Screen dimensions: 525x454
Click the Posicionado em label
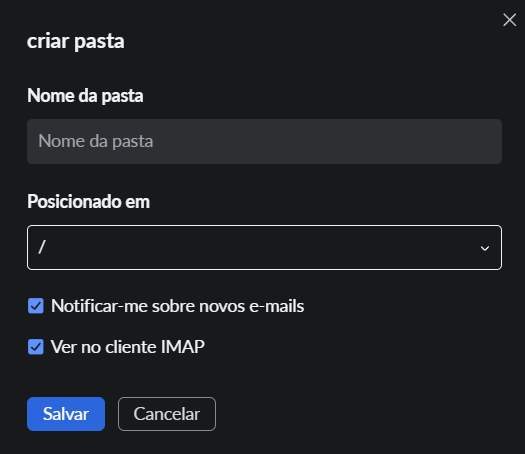(88, 202)
